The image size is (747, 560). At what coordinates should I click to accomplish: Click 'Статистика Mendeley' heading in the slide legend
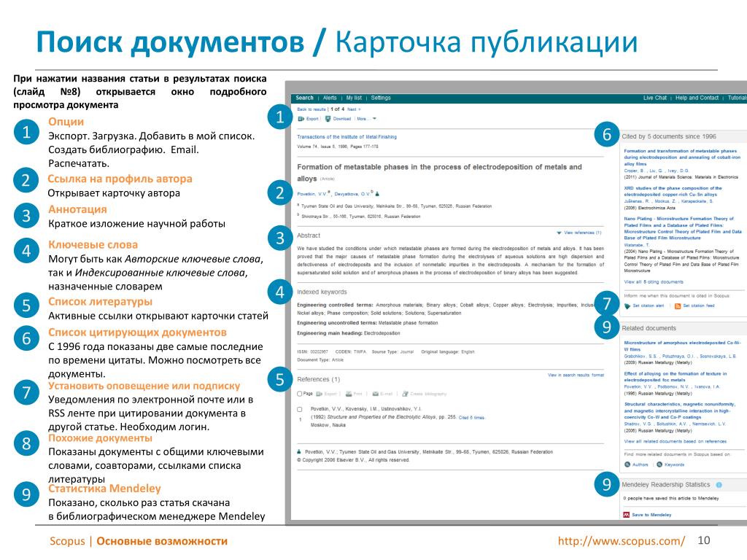[105, 489]
